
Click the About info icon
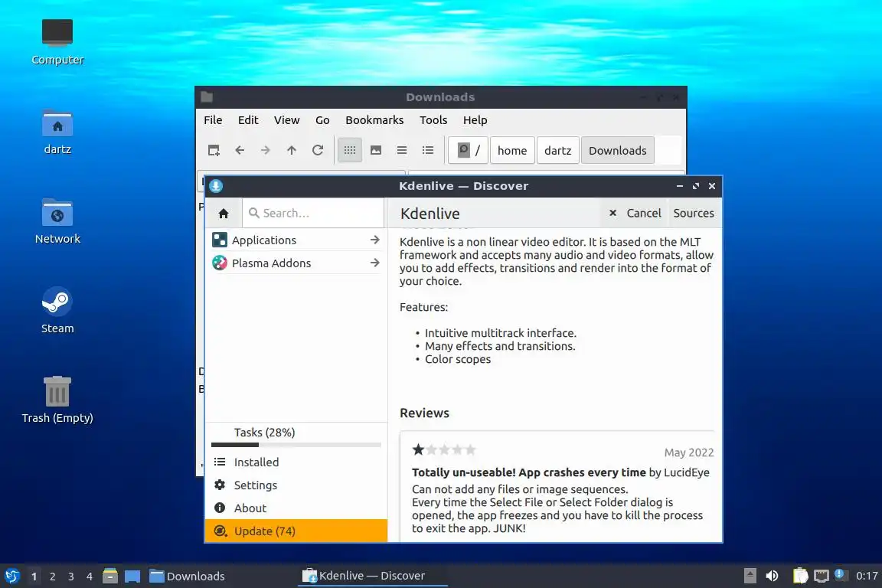[x=220, y=508]
